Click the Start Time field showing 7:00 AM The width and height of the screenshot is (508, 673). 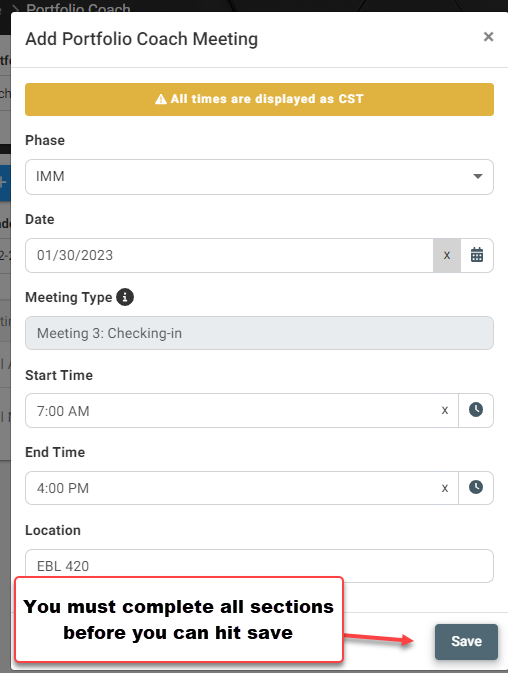(x=232, y=410)
